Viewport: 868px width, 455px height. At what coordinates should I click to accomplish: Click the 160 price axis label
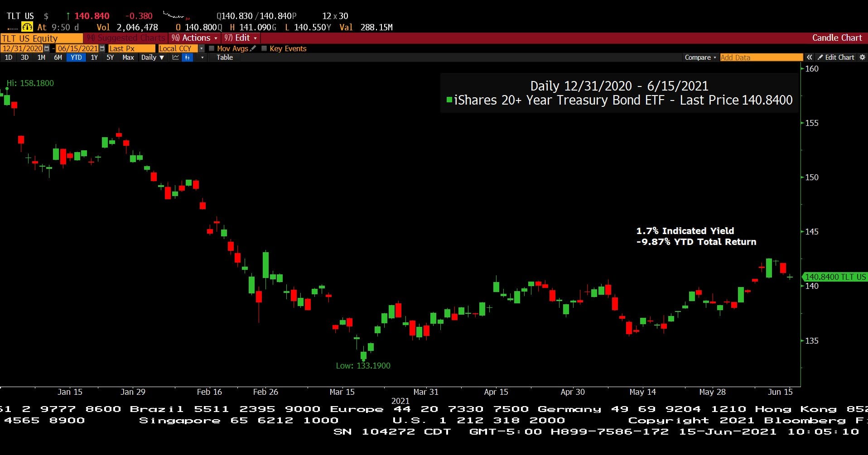(811, 69)
